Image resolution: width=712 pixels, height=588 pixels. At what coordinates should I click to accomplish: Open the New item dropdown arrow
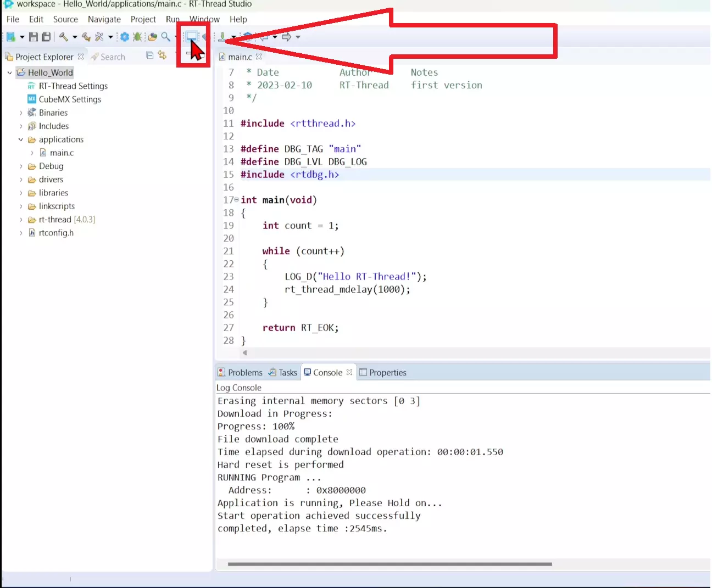tap(22, 37)
